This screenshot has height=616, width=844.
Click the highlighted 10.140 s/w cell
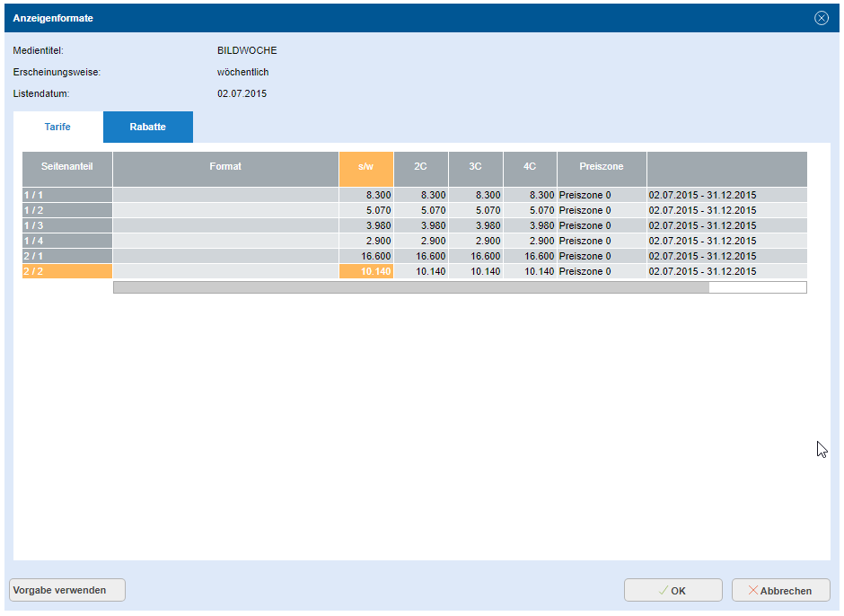[366, 271]
